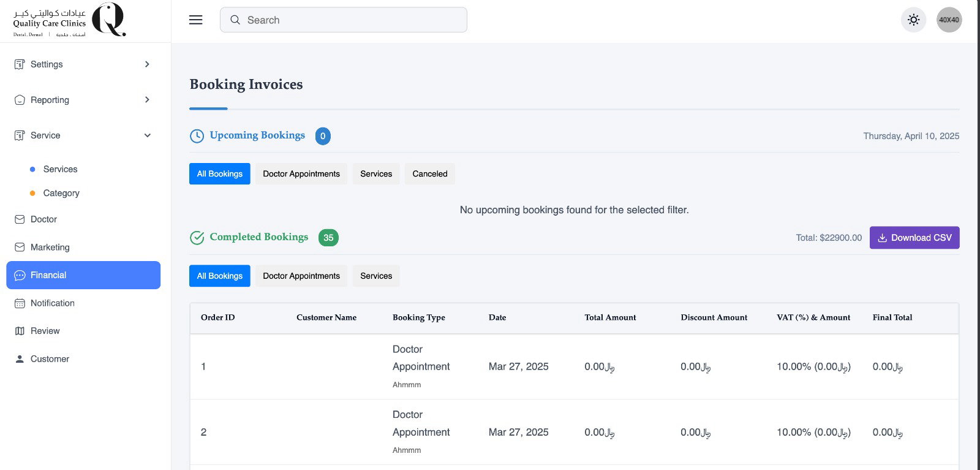Screen dimensions: 980x470
Task: Click the Customer Name column header
Action: click(326, 317)
